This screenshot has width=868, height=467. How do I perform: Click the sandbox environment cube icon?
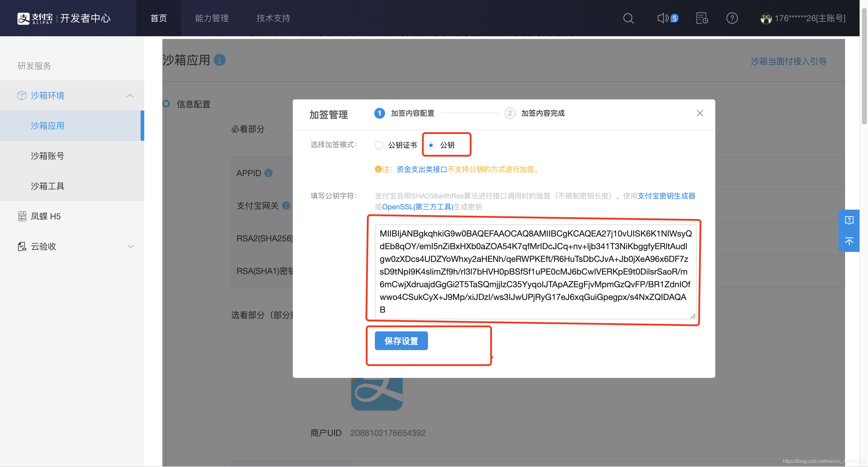tap(21, 95)
